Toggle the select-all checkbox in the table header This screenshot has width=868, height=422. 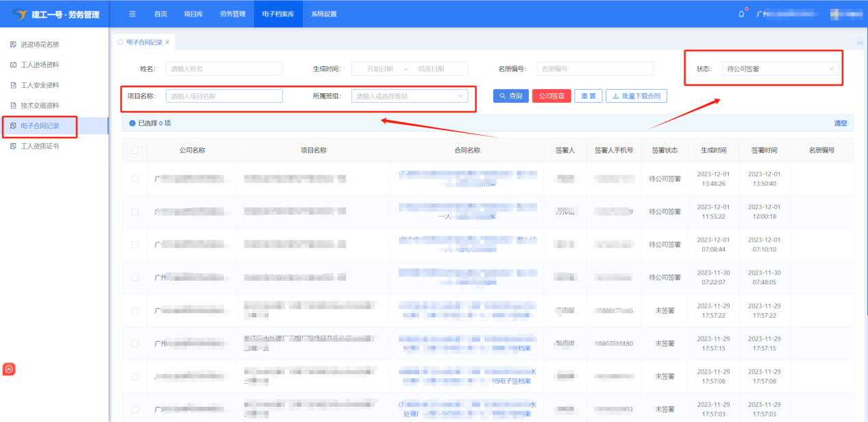pos(135,151)
